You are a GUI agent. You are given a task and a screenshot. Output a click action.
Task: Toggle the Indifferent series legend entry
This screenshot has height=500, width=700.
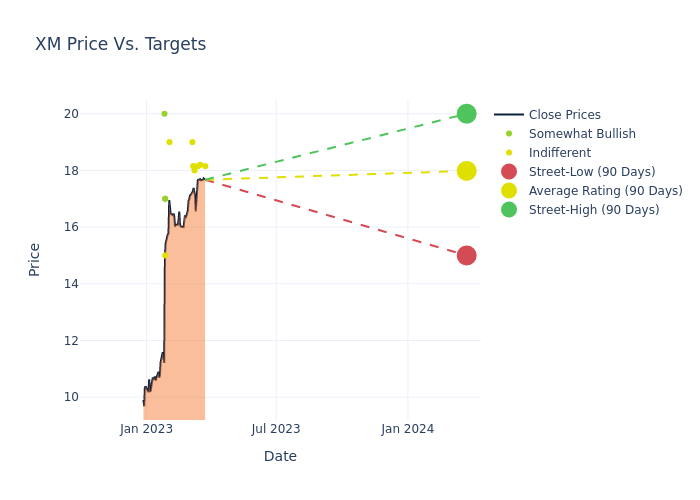[559, 153]
